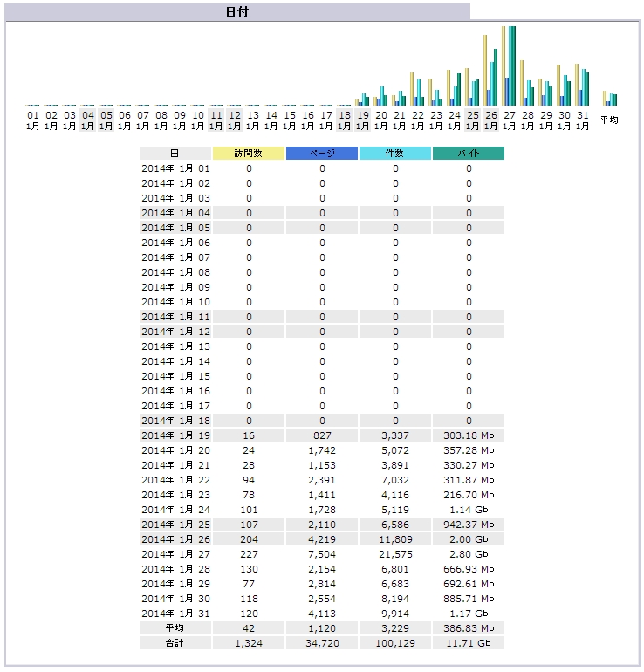
Task: Click the visits value 107
Action: (x=249, y=525)
